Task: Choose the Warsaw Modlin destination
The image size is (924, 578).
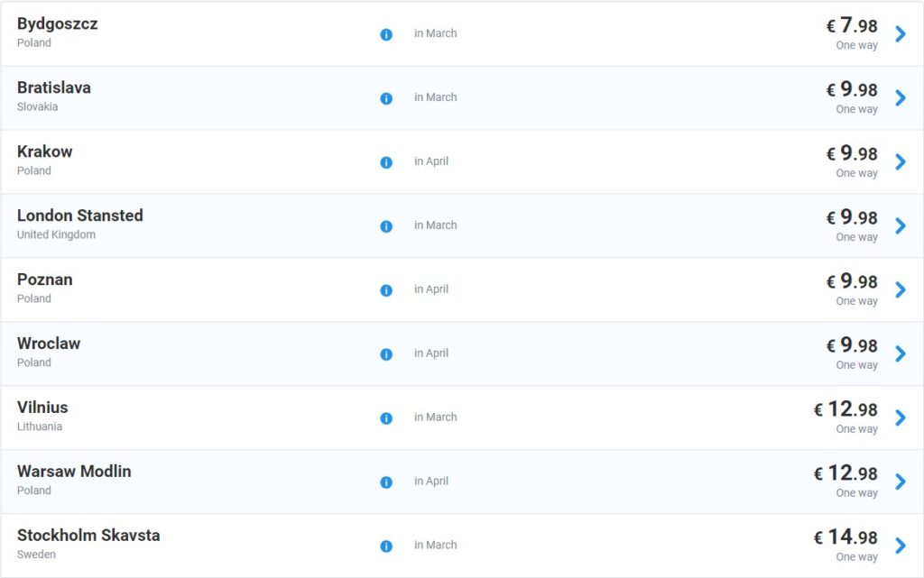Action: 74,472
